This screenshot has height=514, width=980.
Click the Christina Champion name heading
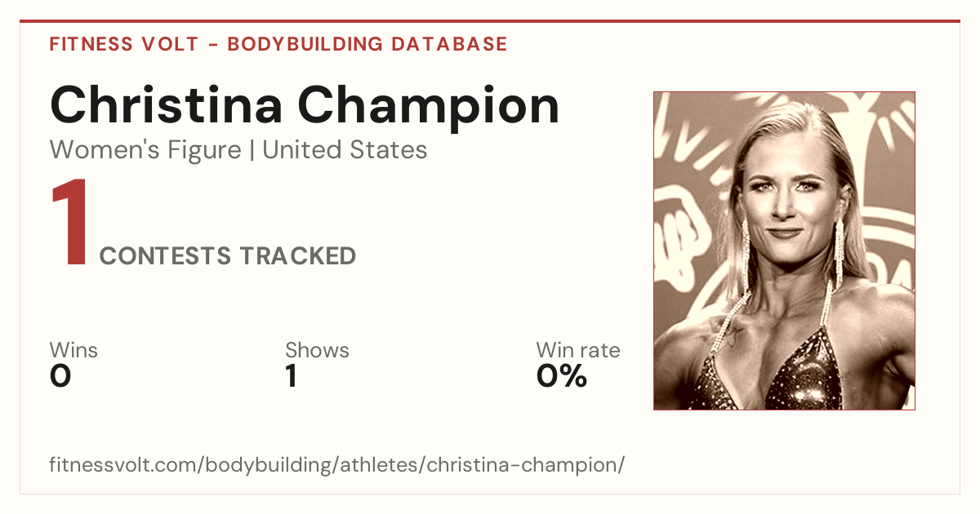tap(305, 105)
